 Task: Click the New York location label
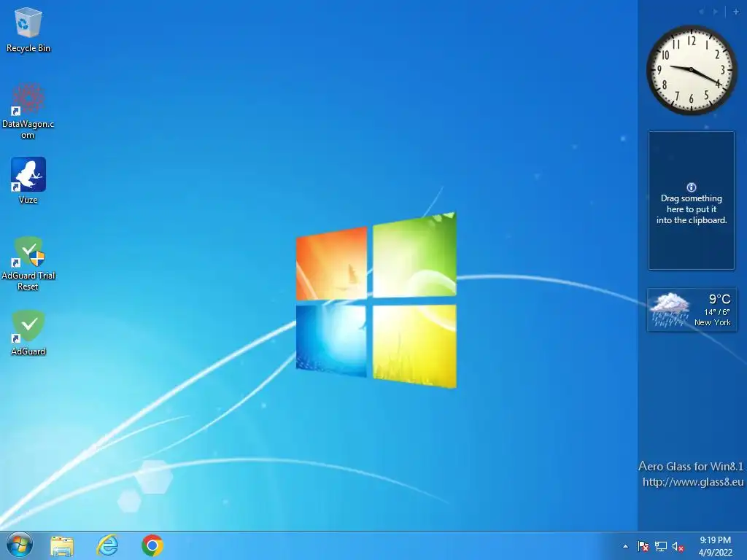click(712, 322)
